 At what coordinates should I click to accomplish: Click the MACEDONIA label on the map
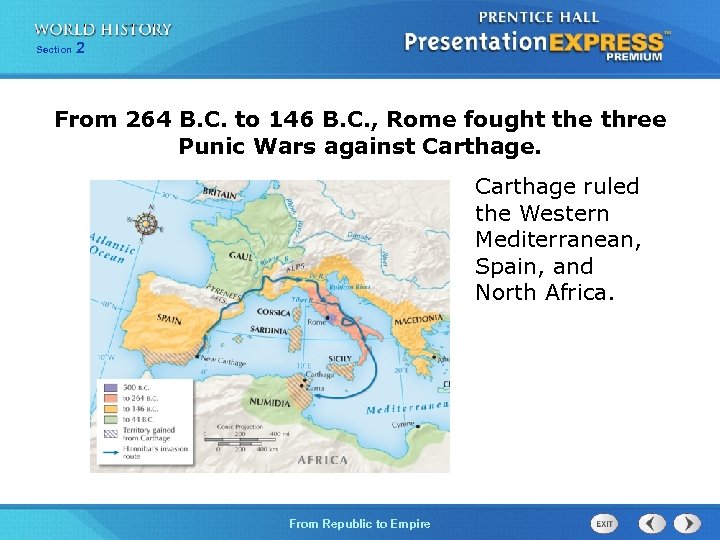pyautogui.click(x=418, y=319)
